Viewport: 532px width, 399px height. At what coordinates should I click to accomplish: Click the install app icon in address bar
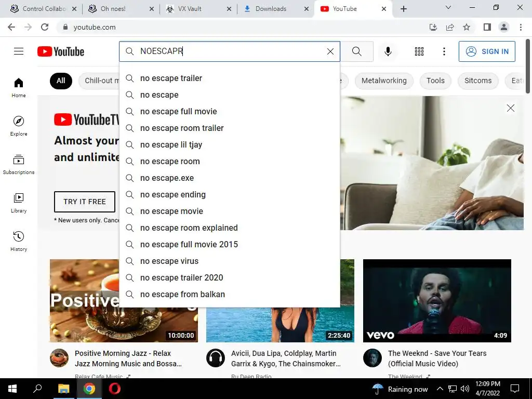click(x=433, y=27)
